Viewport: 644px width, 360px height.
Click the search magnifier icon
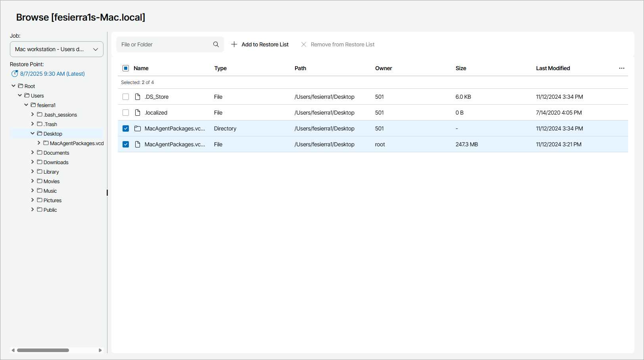[x=216, y=44]
